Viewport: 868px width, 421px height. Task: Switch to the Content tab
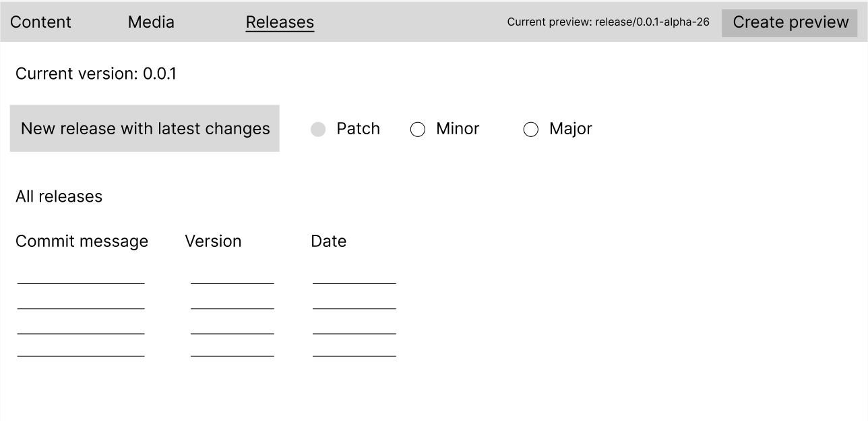point(40,22)
